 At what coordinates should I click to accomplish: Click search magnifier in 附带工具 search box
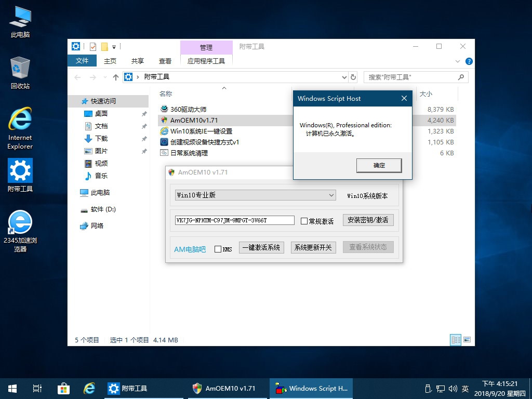(461, 77)
